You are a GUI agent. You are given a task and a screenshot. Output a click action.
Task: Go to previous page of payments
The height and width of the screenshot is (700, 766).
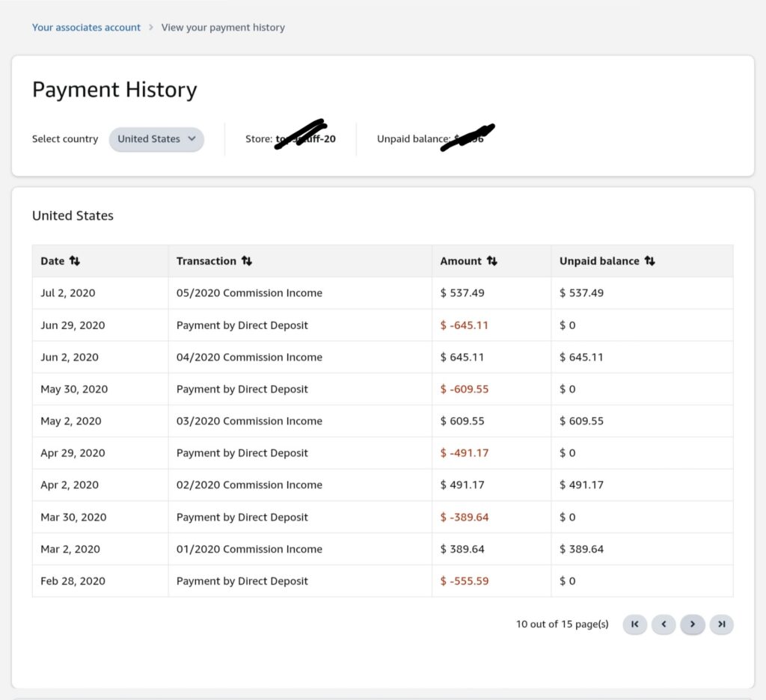point(664,624)
